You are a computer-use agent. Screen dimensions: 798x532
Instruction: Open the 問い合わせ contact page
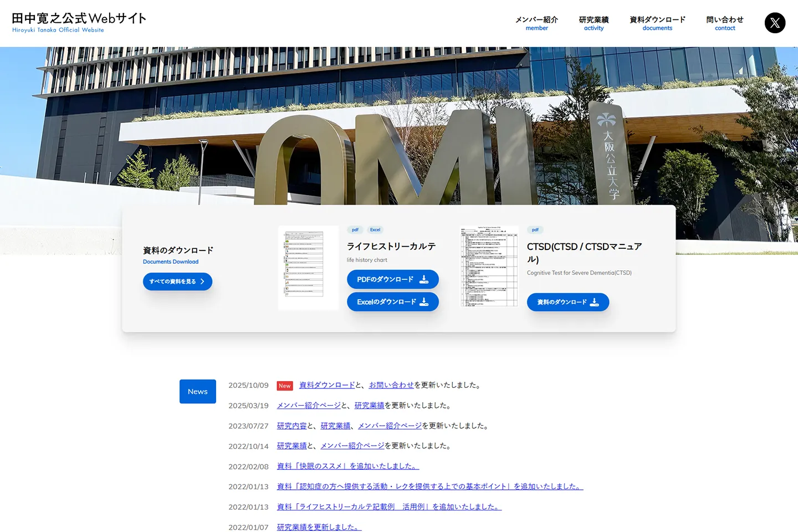[725, 23]
